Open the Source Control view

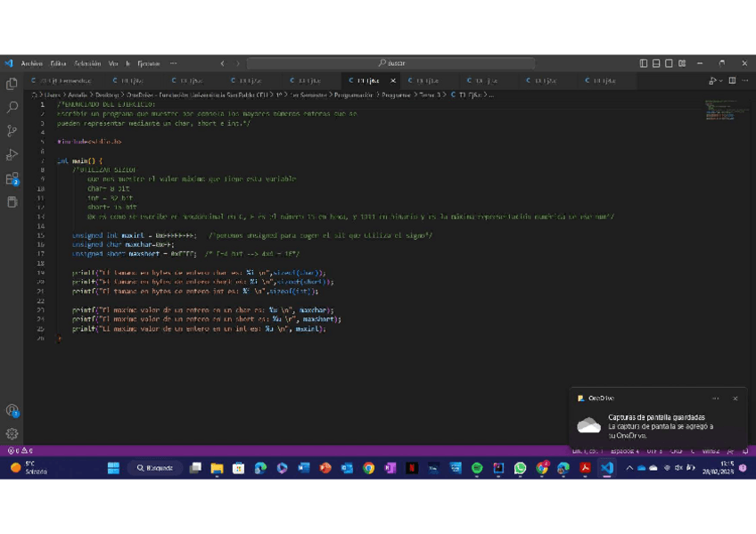coord(12,131)
